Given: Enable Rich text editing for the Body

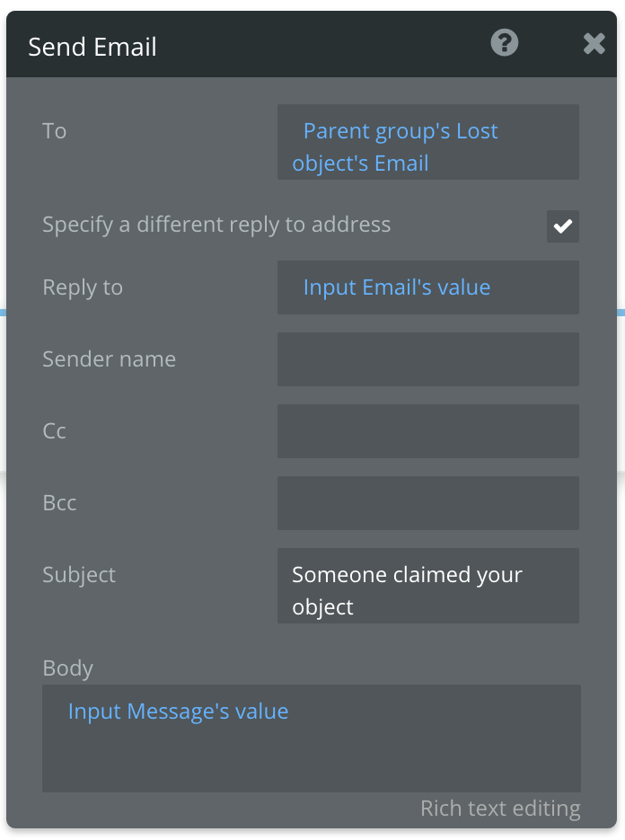Looking at the screenshot, I should (500, 808).
